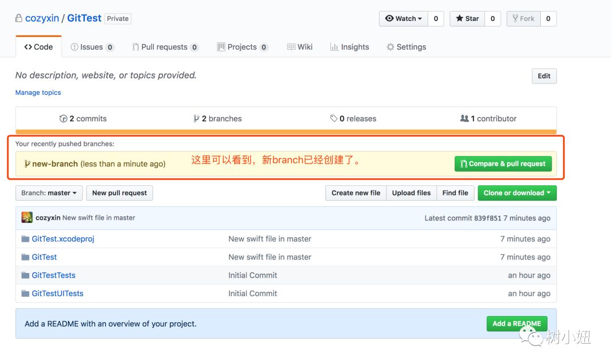This screenshot has width=611, height=364.
Task: View the 2 branches list
Action: (217, 118)
